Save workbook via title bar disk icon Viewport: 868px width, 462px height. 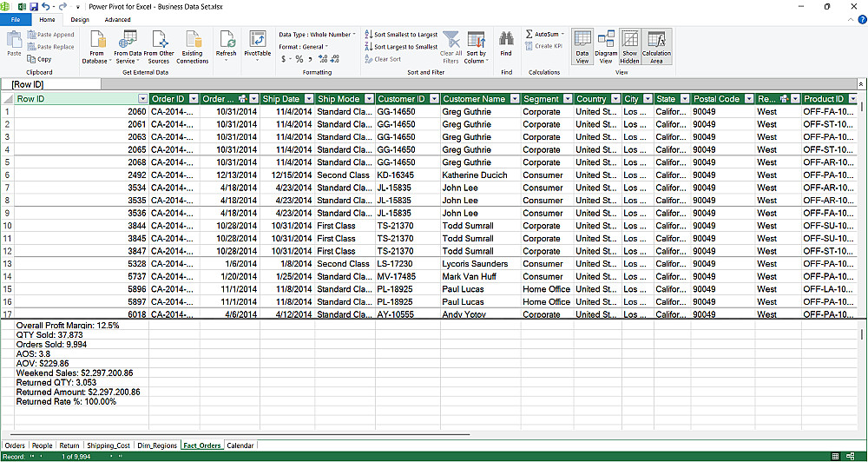[x=34, y=6]
